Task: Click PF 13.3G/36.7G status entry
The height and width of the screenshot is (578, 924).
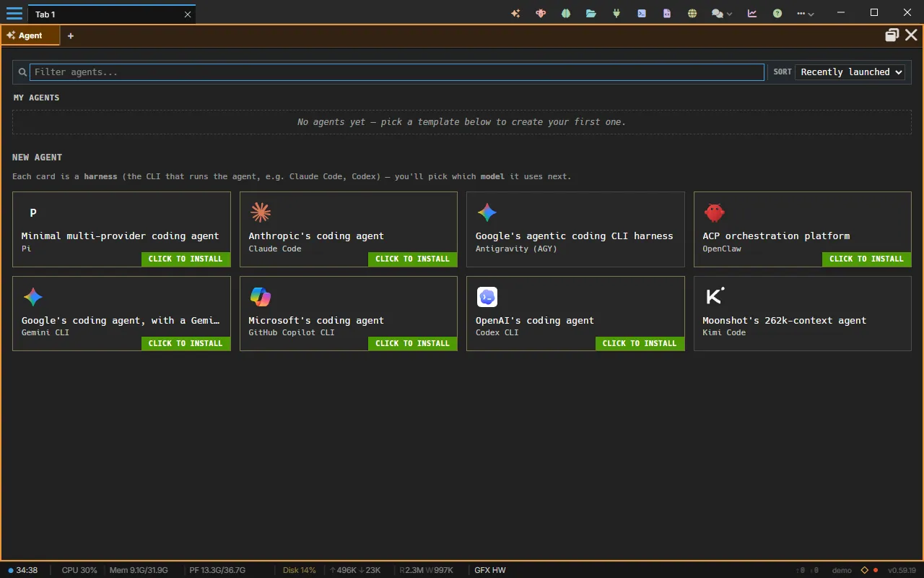Action: click(217, 570)
